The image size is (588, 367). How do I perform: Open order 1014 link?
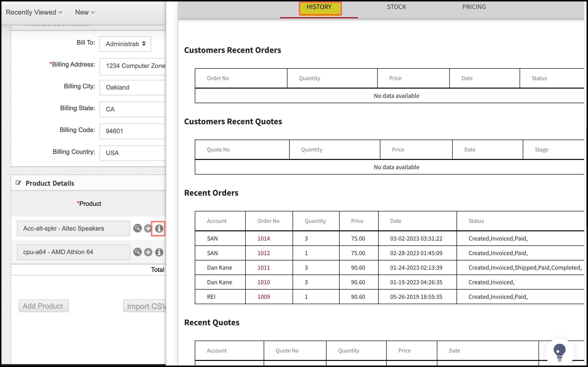pyautogui.click(x=264, y=238)
